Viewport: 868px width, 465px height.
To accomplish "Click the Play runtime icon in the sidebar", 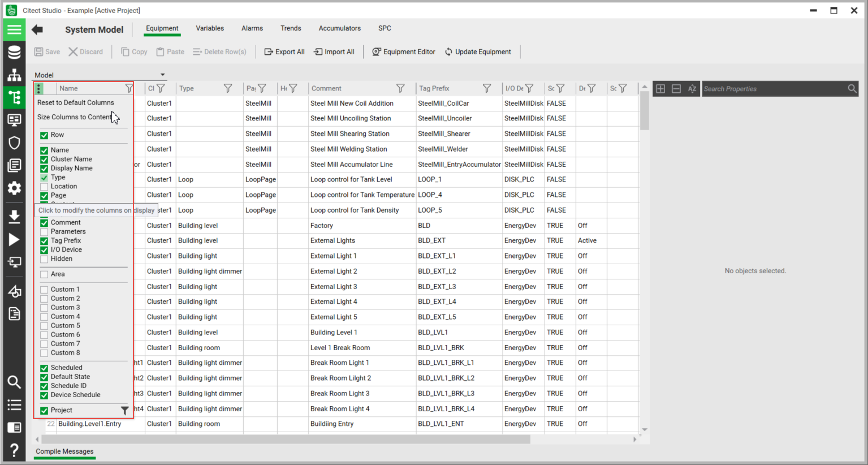I will [14, 239].
